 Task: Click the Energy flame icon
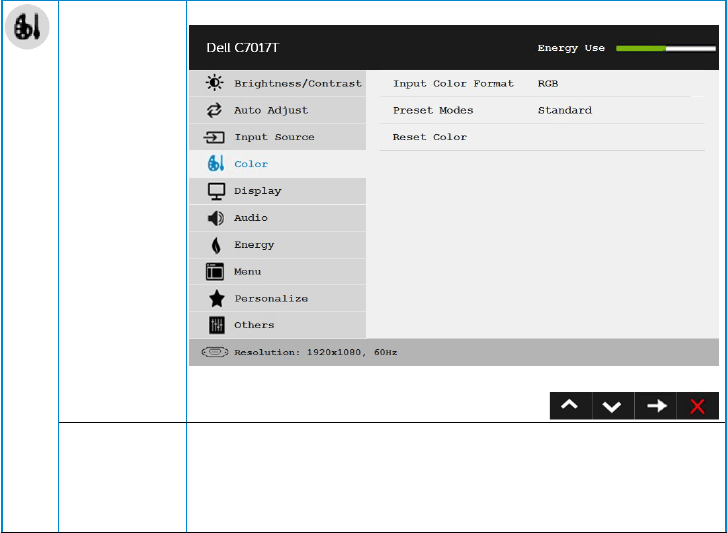pos(216,245)
